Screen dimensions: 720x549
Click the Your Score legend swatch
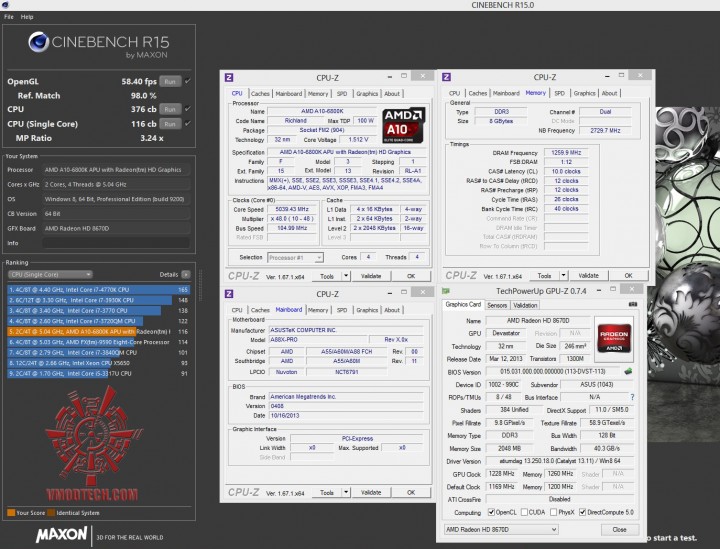[x=11, y=513]
